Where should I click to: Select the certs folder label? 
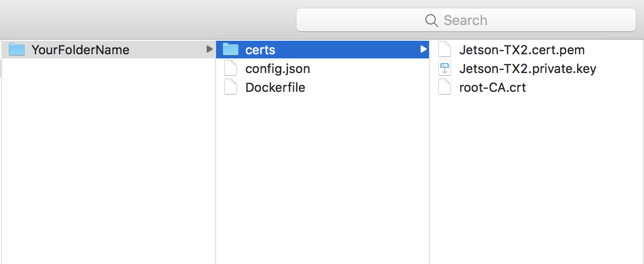pos(260,50)
